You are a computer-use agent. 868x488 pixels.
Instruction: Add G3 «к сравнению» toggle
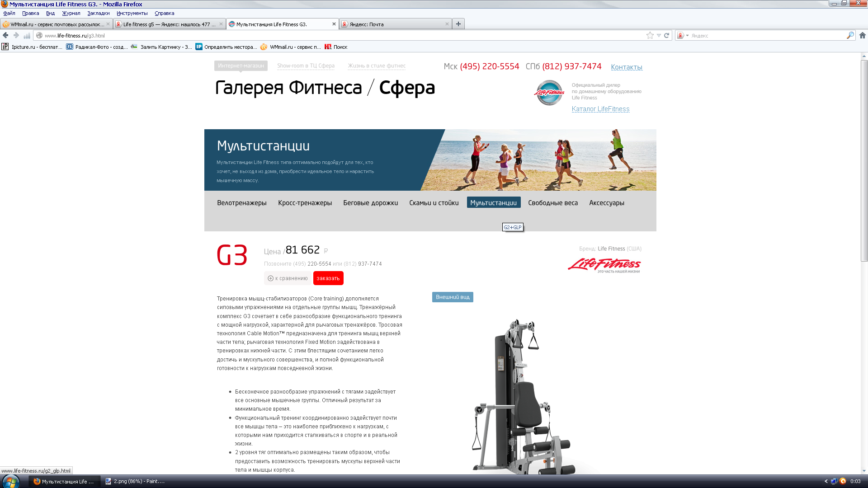pos(288,278)
